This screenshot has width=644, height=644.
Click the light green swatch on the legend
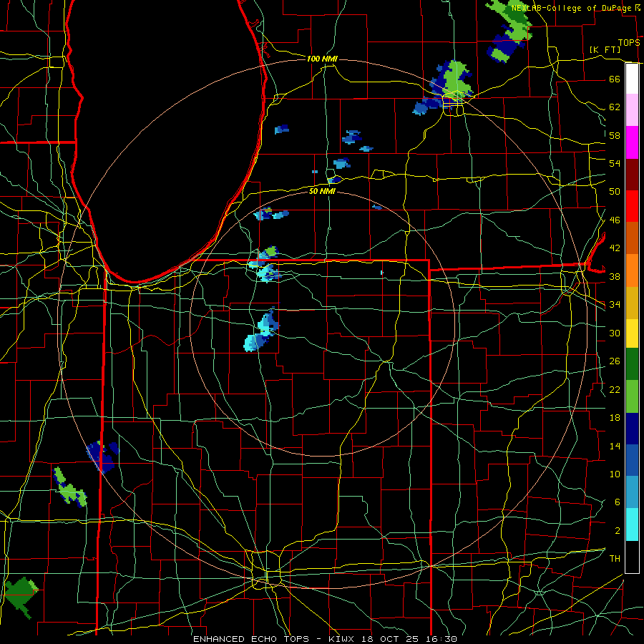point(632,396)
